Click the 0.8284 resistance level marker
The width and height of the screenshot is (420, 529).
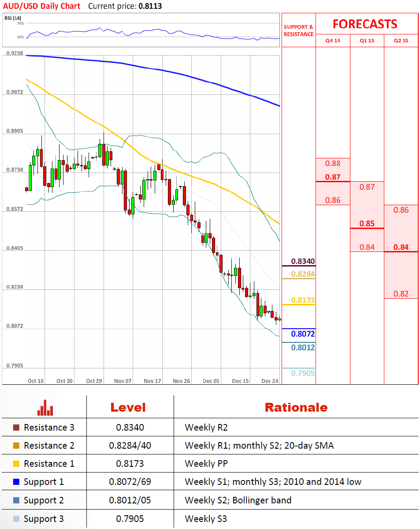pos(303,274)
